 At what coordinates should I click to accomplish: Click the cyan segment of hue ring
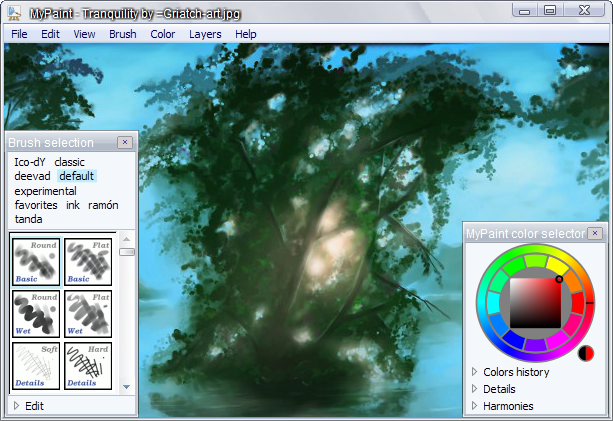tap(493, 302)
